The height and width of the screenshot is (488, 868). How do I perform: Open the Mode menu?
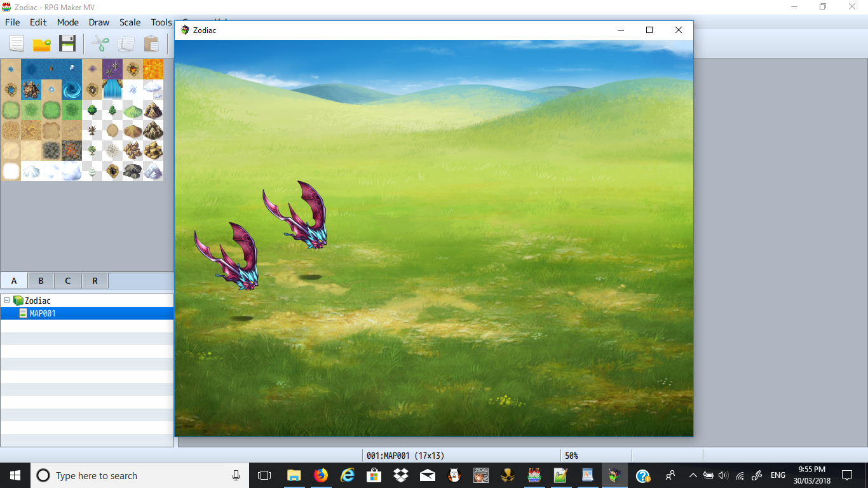coord(68,22)
